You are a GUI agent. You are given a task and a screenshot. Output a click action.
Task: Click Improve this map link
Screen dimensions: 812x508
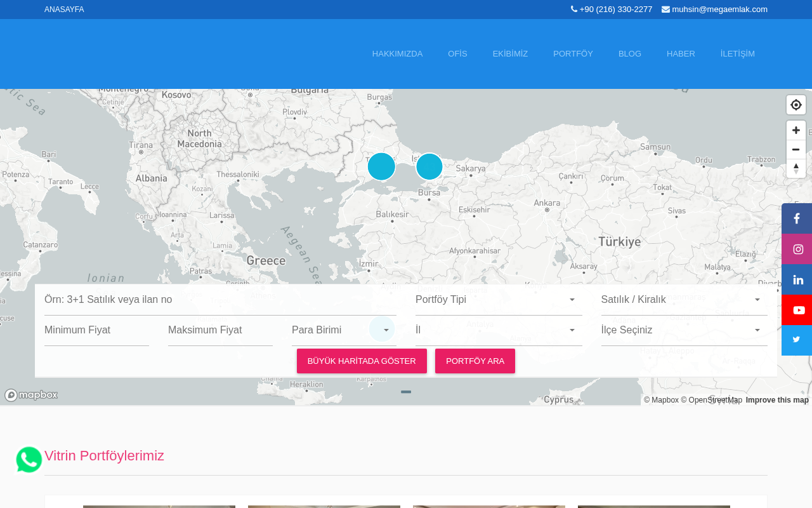tap(777, 400)
